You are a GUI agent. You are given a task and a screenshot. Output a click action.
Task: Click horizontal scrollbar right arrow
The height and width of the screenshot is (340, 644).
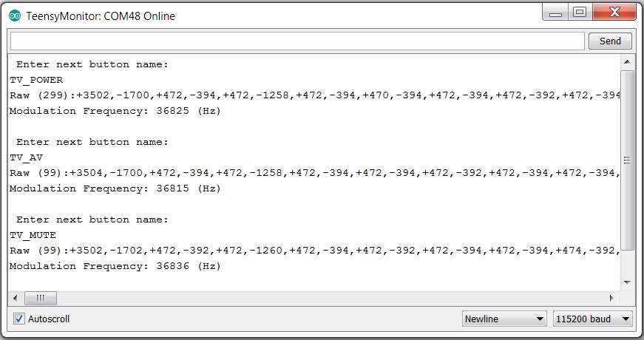611,298
